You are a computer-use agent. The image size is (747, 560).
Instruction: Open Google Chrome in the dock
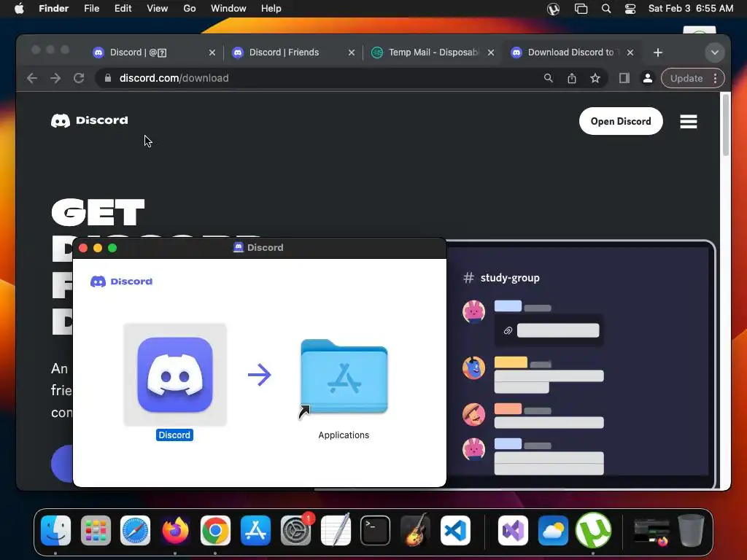pos(215,530)
